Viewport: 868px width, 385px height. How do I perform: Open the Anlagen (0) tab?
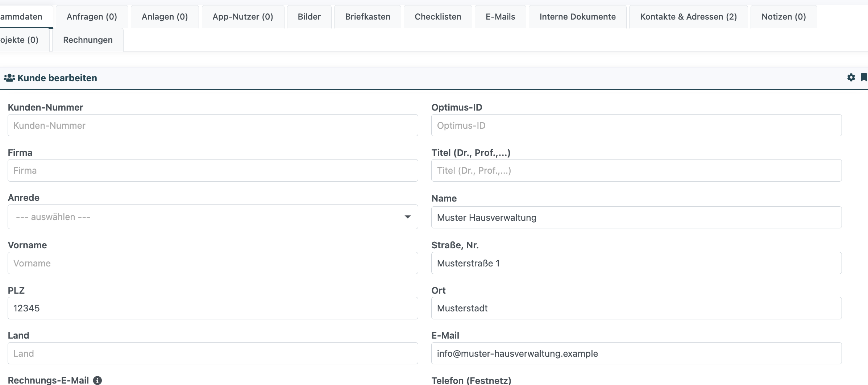point(165,17)
